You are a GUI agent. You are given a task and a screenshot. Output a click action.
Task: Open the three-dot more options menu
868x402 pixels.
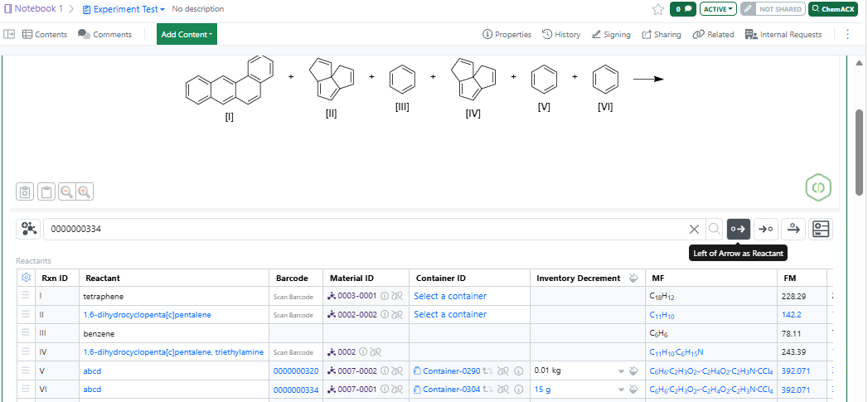pos(847,34)
